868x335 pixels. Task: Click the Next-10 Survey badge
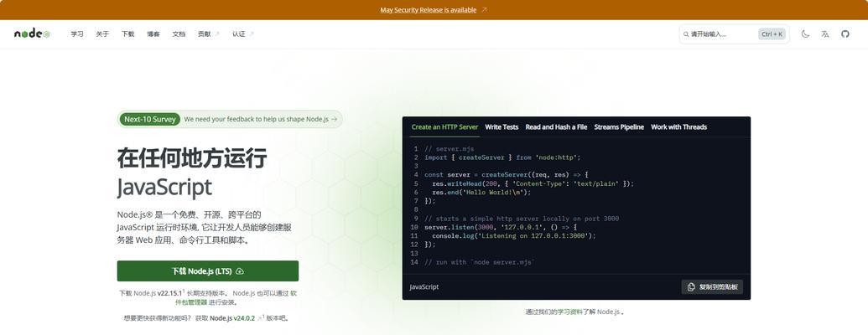click(149, 119)
